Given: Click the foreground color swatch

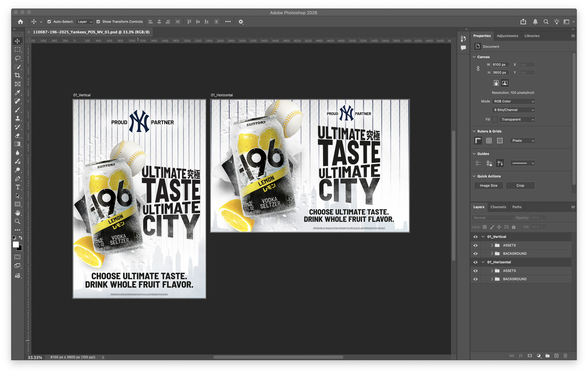Looking at the screenshot, I should 16,244.
